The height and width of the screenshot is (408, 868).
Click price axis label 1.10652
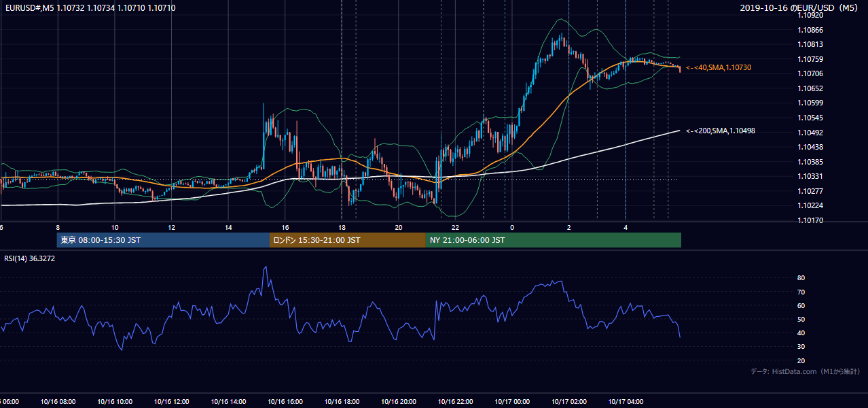tap(810, 88)
